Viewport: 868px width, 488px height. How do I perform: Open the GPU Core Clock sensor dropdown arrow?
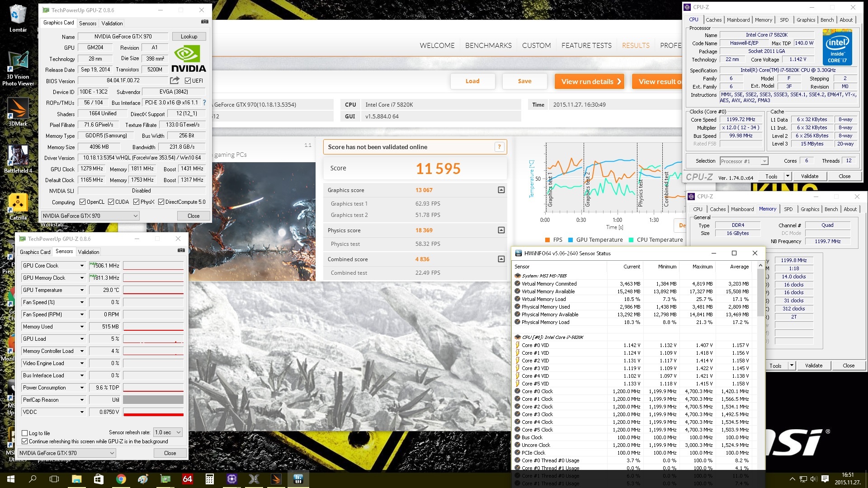(82, 266)
